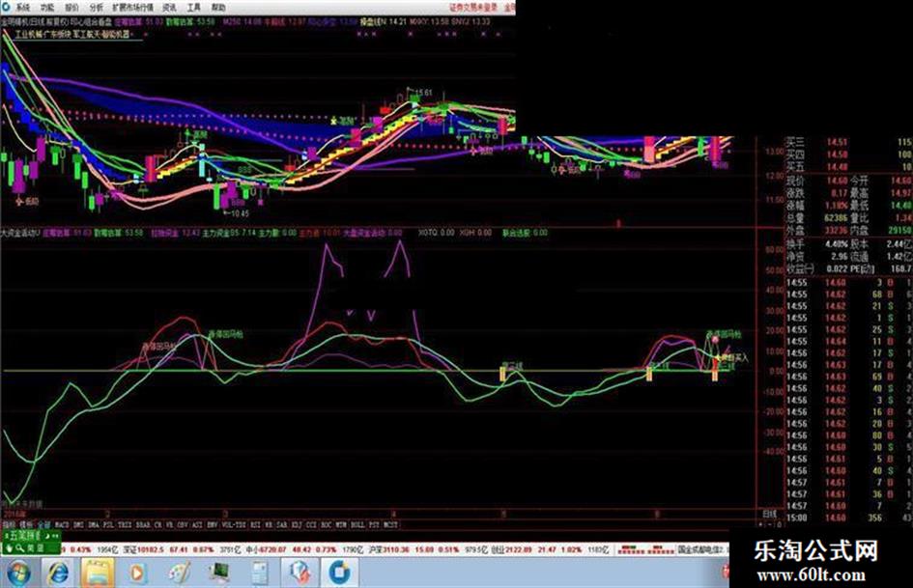Image resolution: width=913 pixels, height=588 pixels.
Task: Open the shield security app in taskbar
Action: tap(300, 573)
